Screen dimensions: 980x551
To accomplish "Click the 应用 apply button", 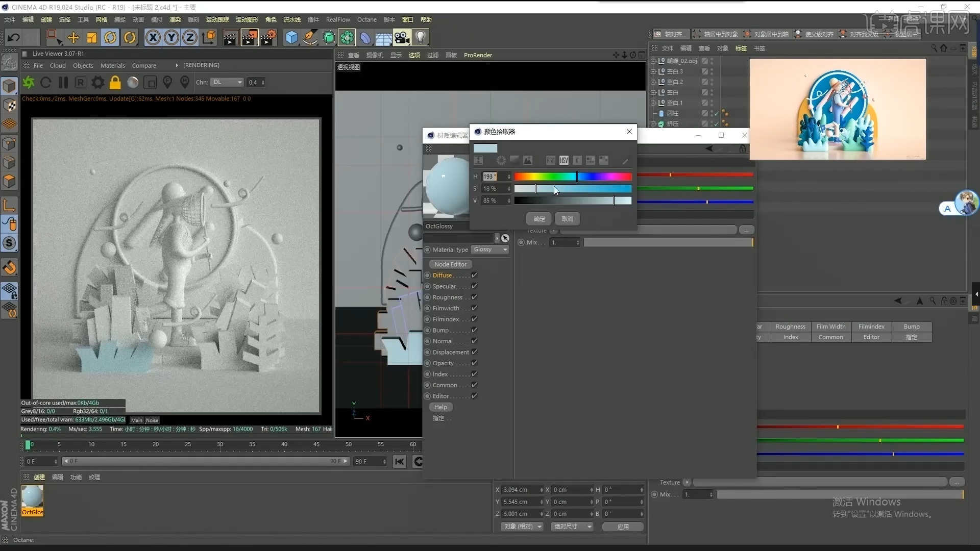I will point(623,527).
